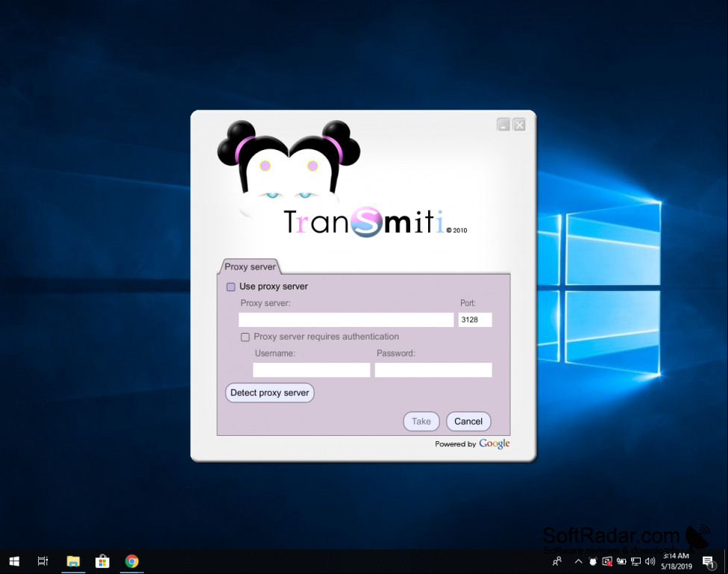Show hidden system tray icons

pos(579,561)
